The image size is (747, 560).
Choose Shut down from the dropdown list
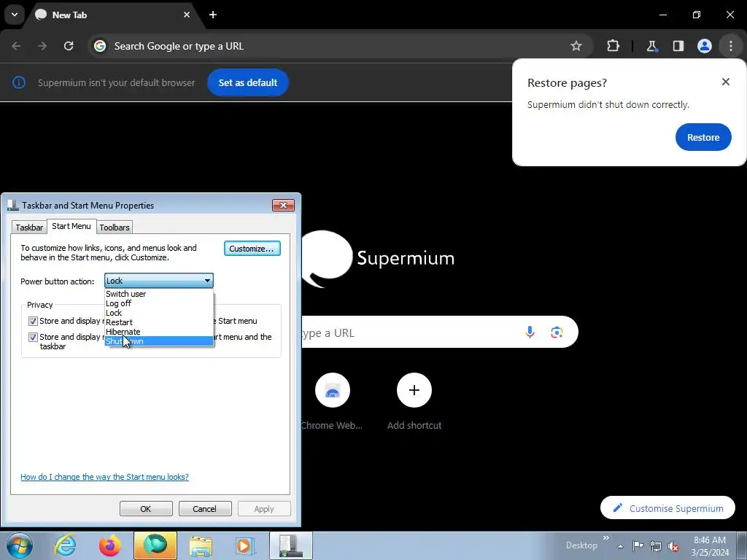click(159, 341)
